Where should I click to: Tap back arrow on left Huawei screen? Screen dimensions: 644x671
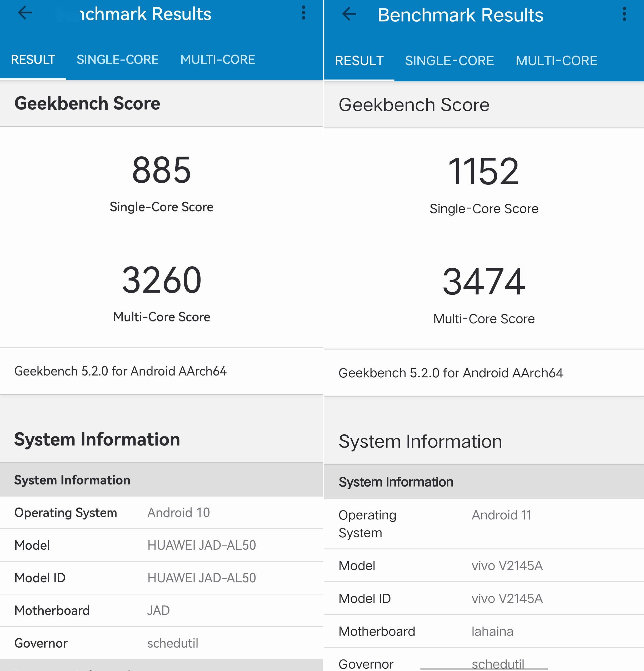click(x=25, y=13)
